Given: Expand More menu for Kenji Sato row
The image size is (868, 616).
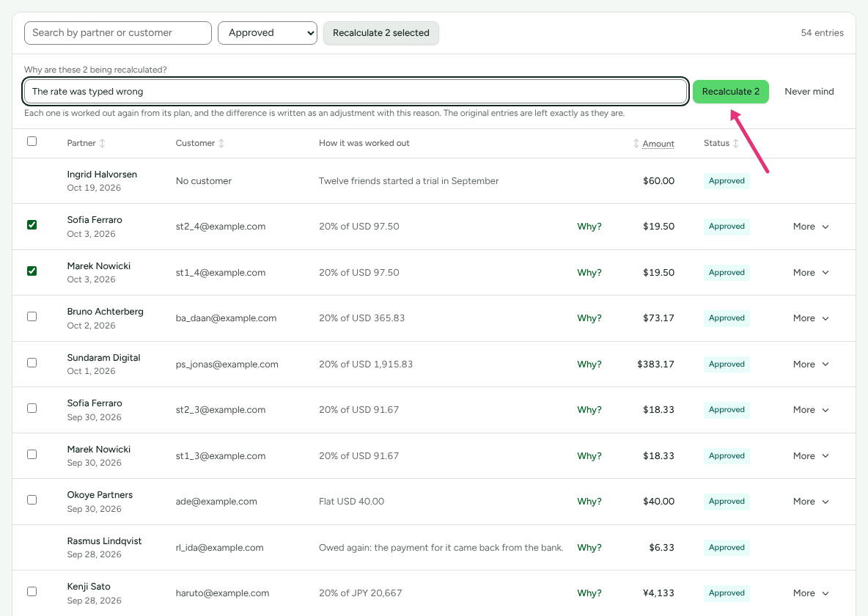Looking at the screenshot, I should 810,593.
